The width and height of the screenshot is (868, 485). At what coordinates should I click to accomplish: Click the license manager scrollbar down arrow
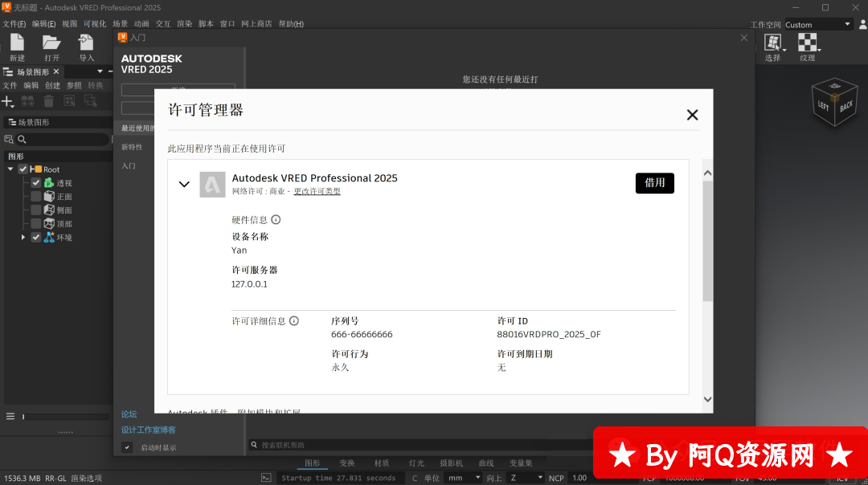pyautogui.click(x=707, y=399)
